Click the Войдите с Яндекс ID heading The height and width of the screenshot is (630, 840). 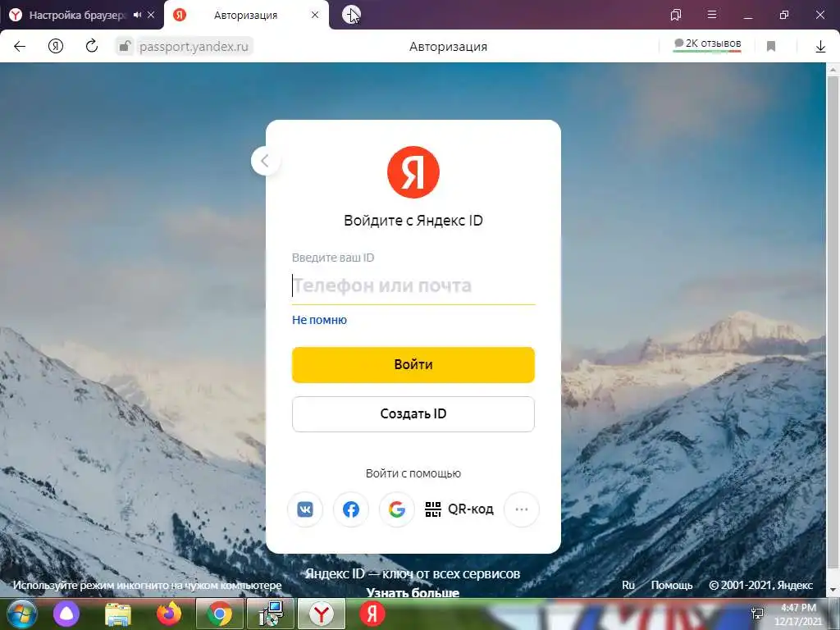pyautogui.click(x=413, y=220)
